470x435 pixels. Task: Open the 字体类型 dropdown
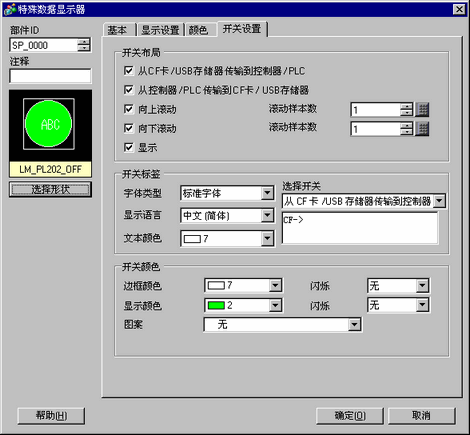pyautogui.click(x=228, y=193)
